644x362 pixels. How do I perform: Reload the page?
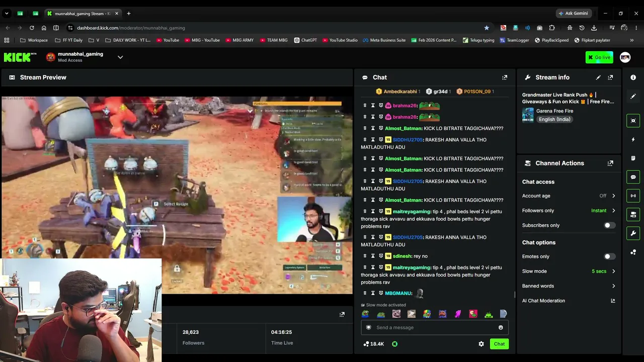tap(32, 28)
